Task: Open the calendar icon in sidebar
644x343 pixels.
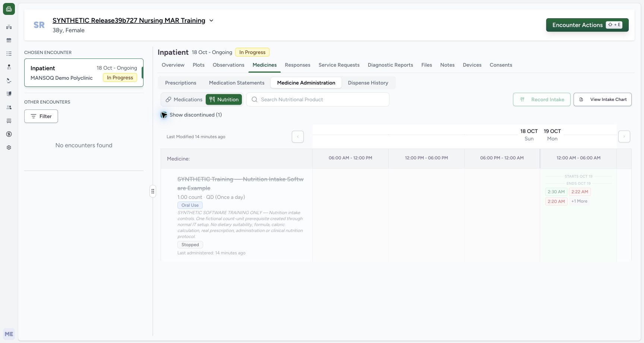Action: pyautogui.click(x=9, y=40)
